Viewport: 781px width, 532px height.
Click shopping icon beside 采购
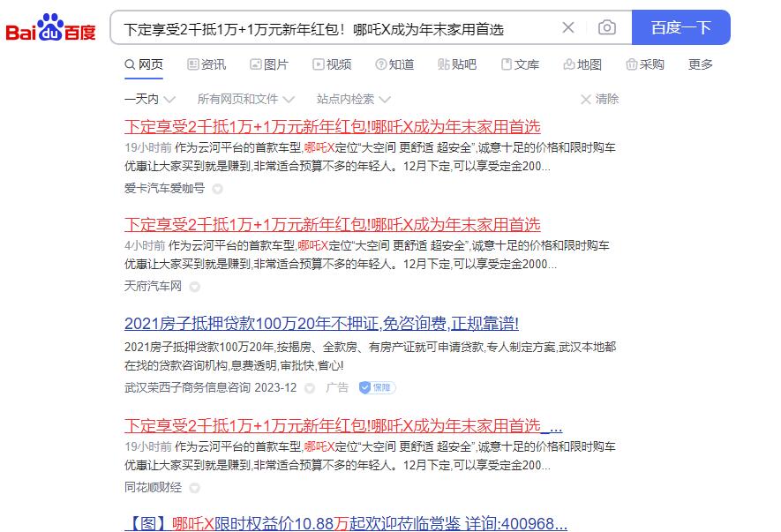pyautogui.click(x=632, y=64)
